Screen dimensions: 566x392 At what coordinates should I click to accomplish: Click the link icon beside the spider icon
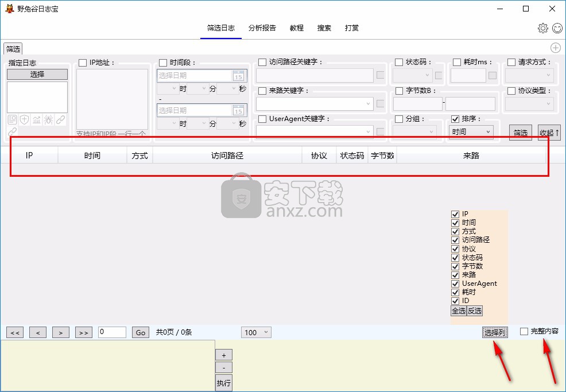pyautogui.click(x=60, y=119)
